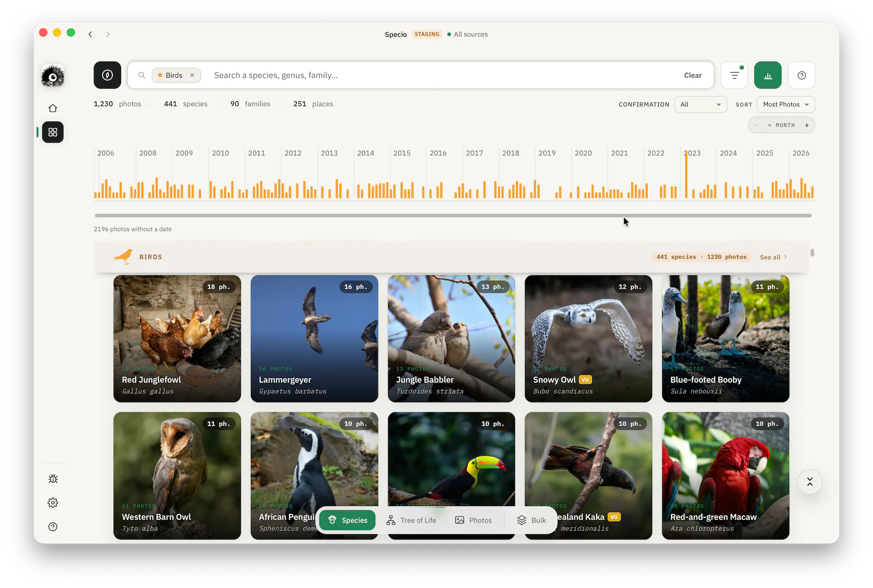This screenshot has height=588, width=873.
Task: Click See all for Birds
Action: click(773, 257)
